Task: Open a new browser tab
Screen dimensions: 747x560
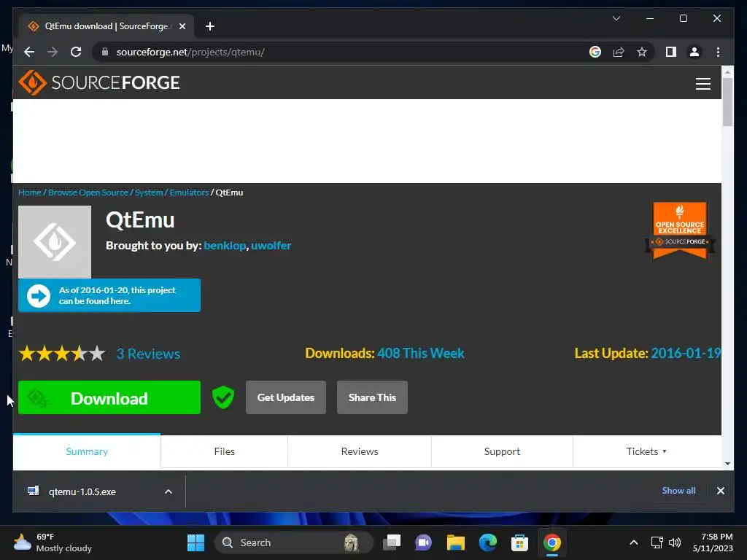Action: (x=209, y=26)
